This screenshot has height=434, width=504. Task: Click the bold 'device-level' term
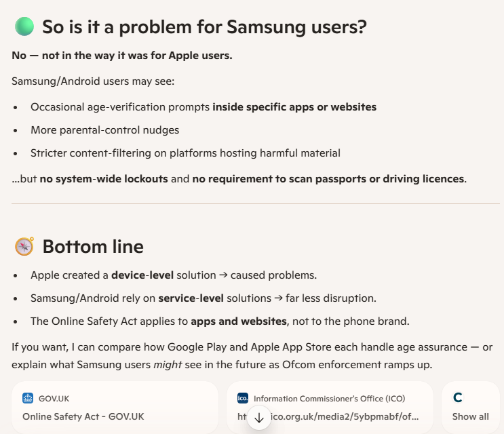[x=142, y=275]
